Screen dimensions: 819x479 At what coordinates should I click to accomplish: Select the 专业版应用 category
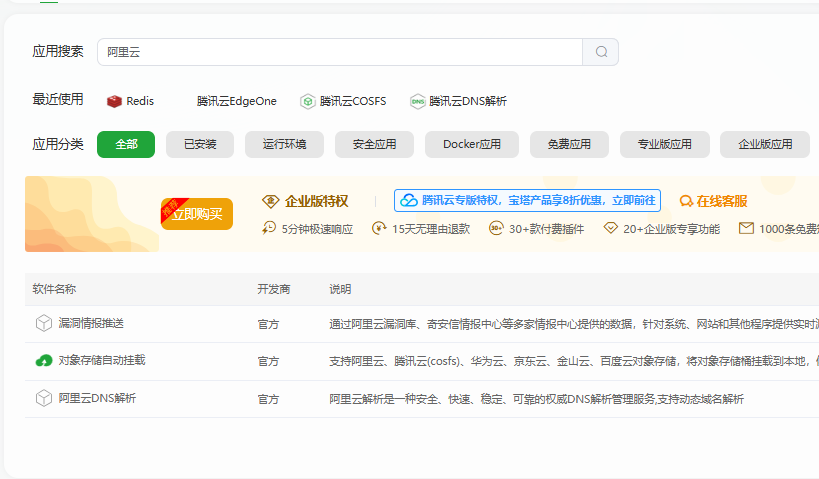(x=664, y=144)
